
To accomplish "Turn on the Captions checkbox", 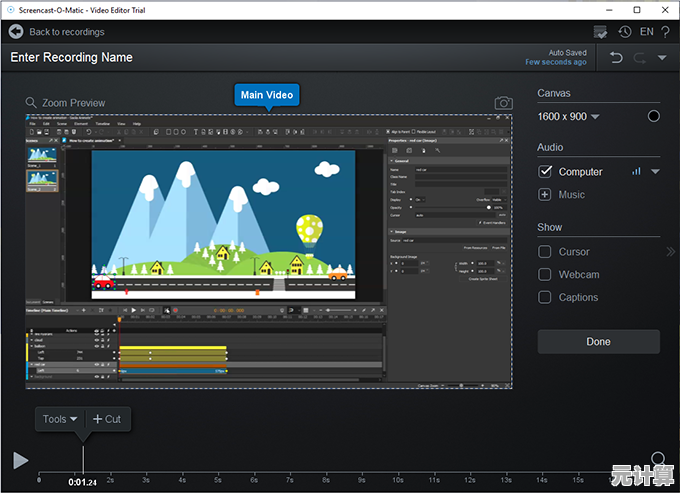I will [x=545, y=297].
